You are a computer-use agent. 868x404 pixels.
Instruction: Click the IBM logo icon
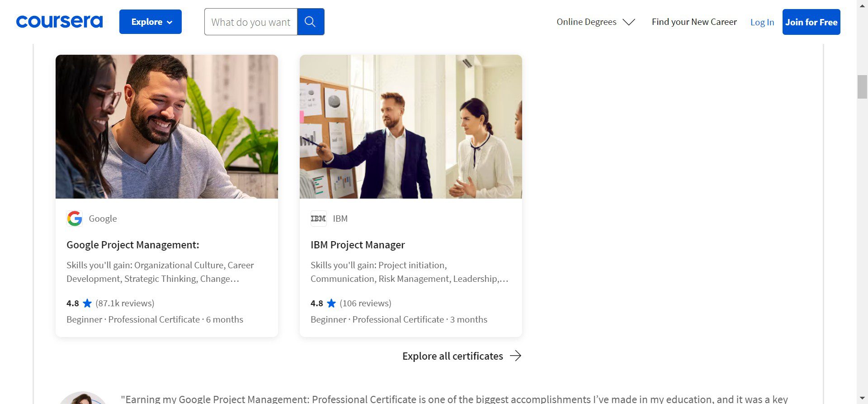point(318,219)
